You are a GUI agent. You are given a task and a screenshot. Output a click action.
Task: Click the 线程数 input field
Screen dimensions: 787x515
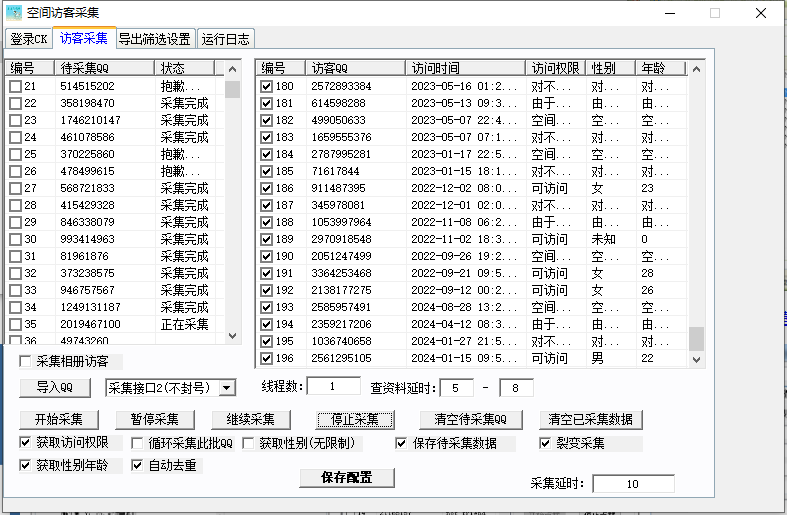click(333, 387)
